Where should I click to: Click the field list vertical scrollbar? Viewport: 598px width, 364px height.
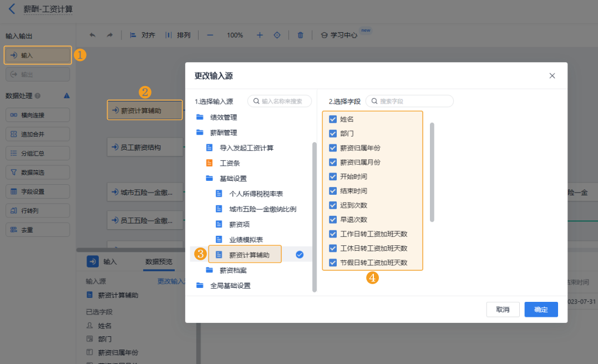click(x=432, y=172)
